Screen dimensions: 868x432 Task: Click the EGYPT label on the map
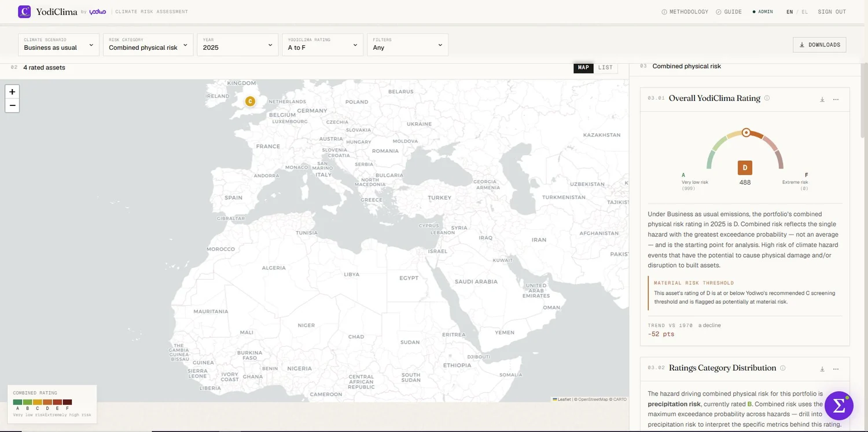click(409, 278)
